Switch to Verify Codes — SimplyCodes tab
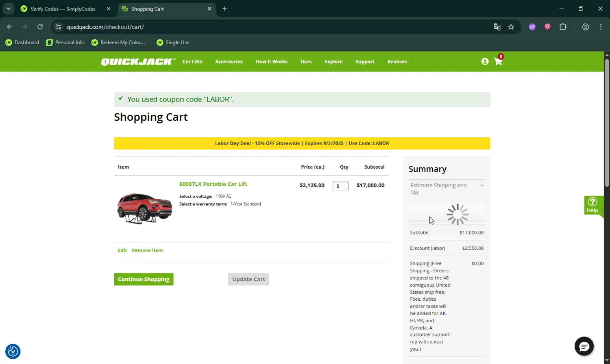The image size is (610, 364). 66,9
